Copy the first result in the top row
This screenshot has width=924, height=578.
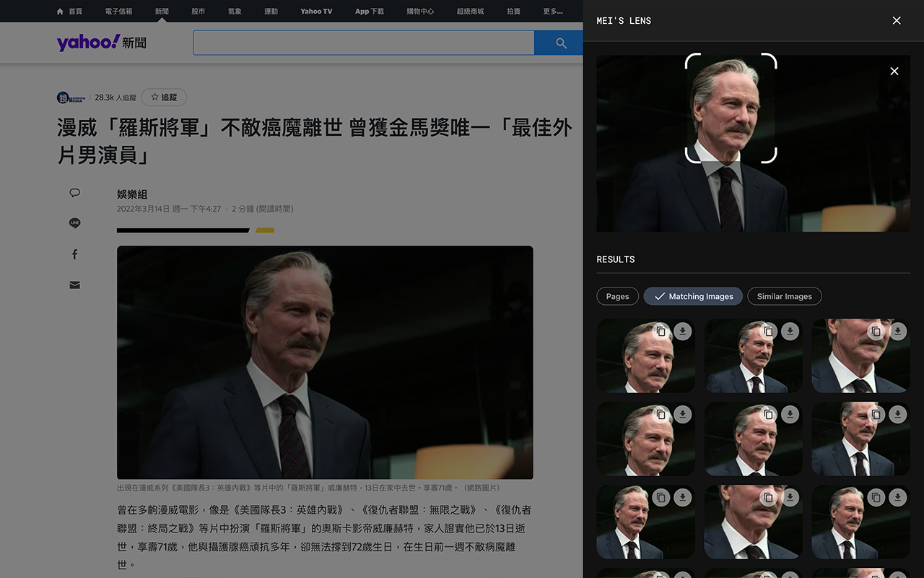click(x=661, y=332)
